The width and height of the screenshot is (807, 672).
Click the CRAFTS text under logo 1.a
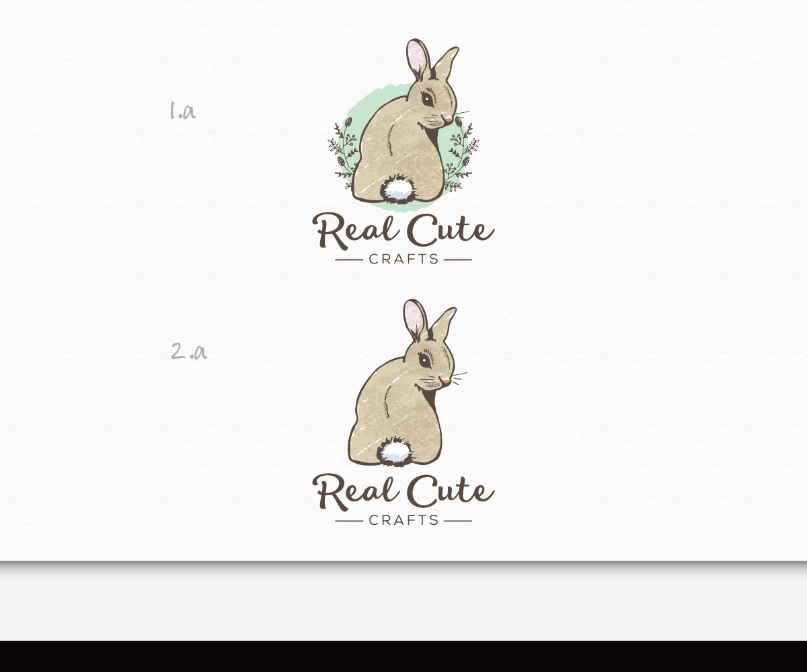[404, 257]
